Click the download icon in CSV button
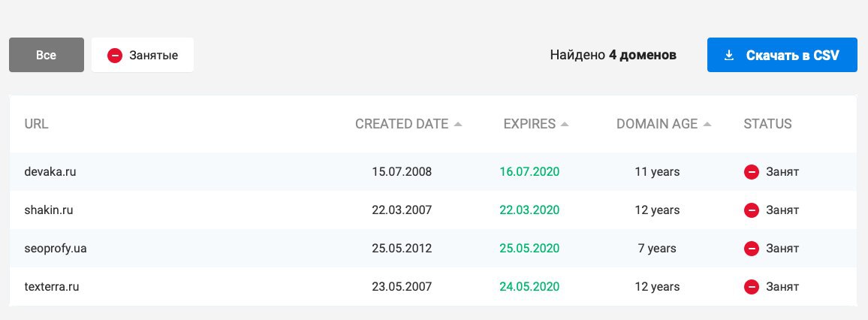The image size is (868, 320). pos(728,56)
